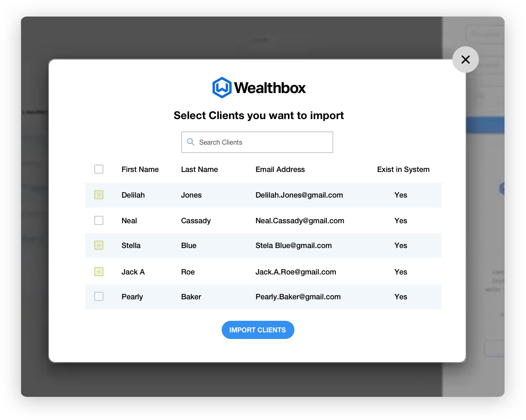Click Yes in the Delilah Jones row
The width and height of the screenshot is (526, 420).
[x=401, y=195]
